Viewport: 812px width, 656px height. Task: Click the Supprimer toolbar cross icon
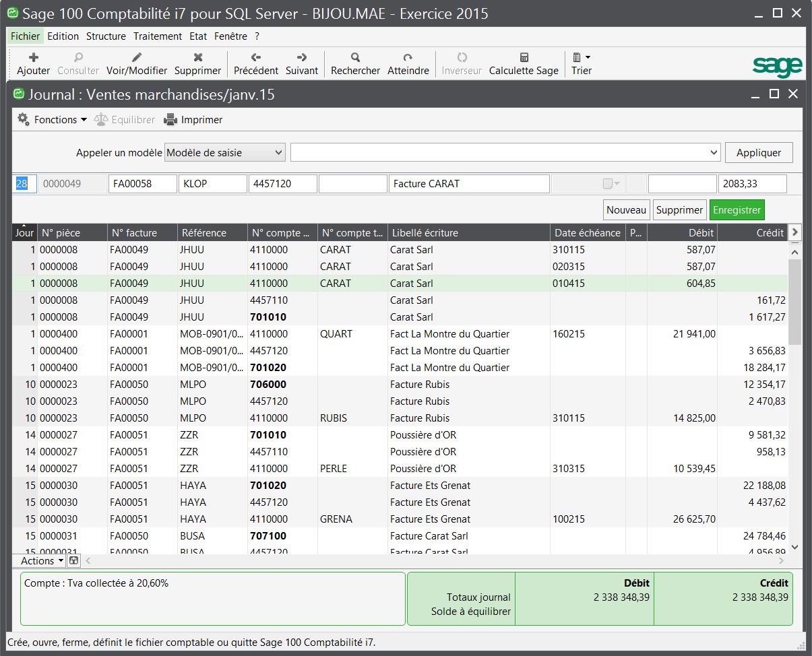(x=197, y=58)
